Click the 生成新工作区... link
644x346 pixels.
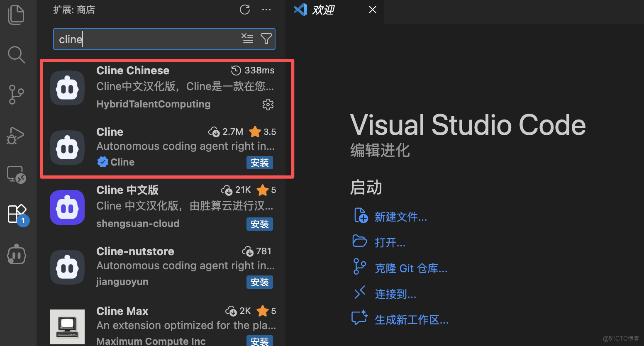[x=412, y=320]
